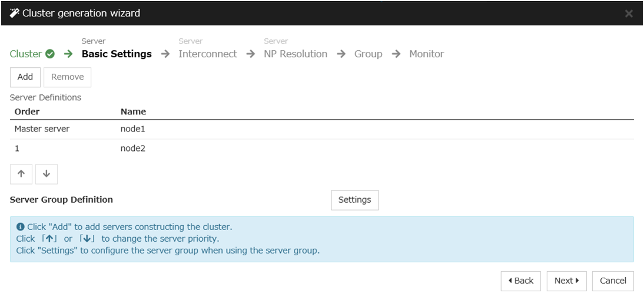The image size is (644, 293).
Task: Click the down arrow to lower server priority
Action: point(47,174)
